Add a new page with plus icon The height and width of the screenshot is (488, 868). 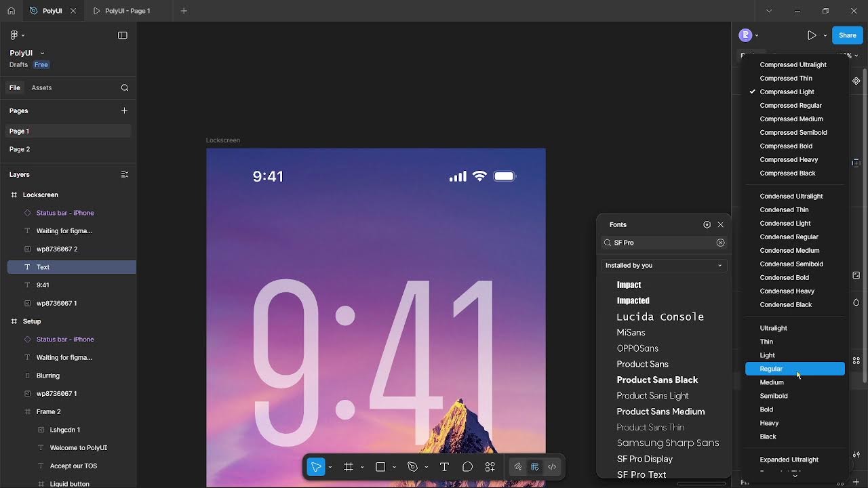124,110
